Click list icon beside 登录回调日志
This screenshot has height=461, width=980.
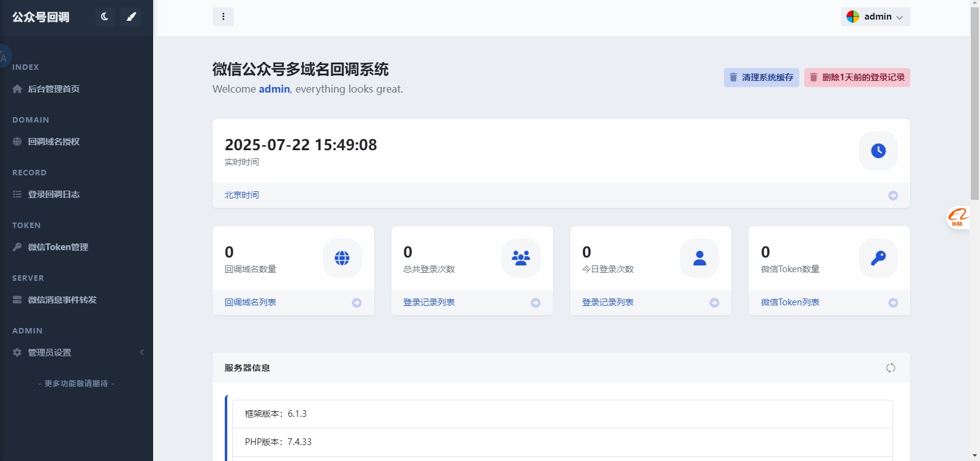pos(17,194)
